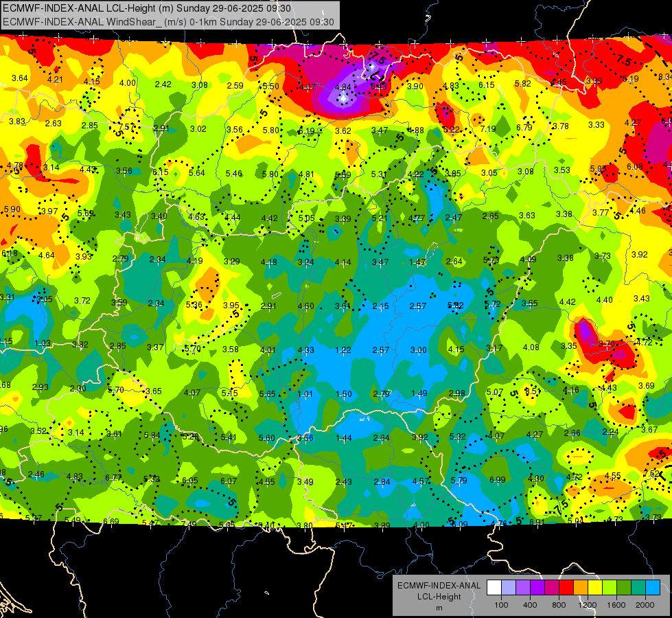Click the wind shear value 7.49
The width and height of the screenshot is (672, 618).
click(189, 524)
